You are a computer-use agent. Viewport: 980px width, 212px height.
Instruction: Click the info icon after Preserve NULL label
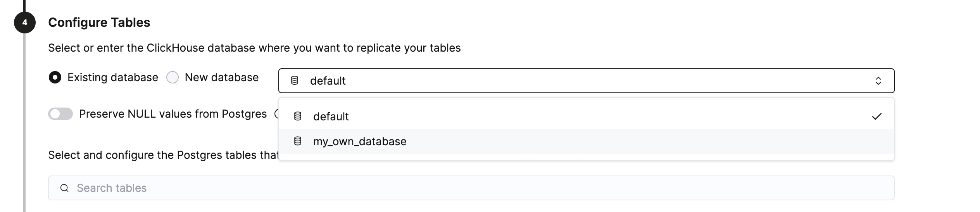(x=277, y=114)
